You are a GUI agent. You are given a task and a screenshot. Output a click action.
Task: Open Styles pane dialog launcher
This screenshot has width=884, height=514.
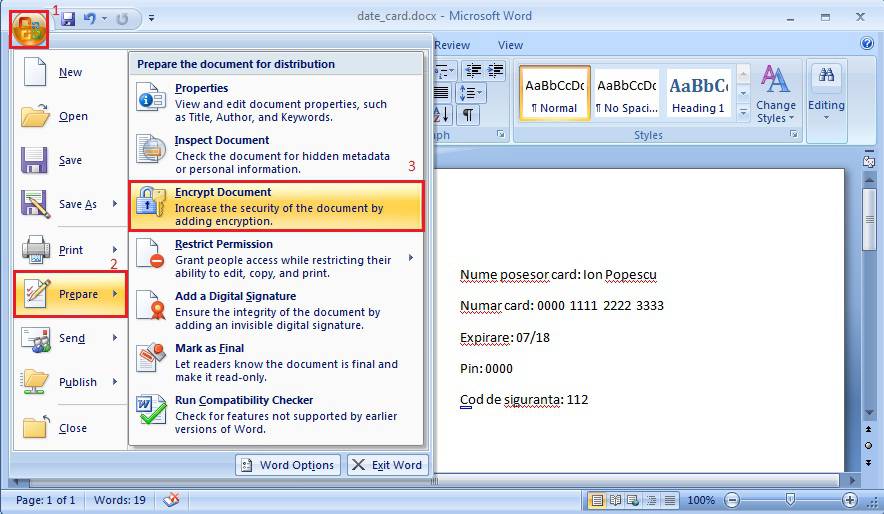coord(794,134)
